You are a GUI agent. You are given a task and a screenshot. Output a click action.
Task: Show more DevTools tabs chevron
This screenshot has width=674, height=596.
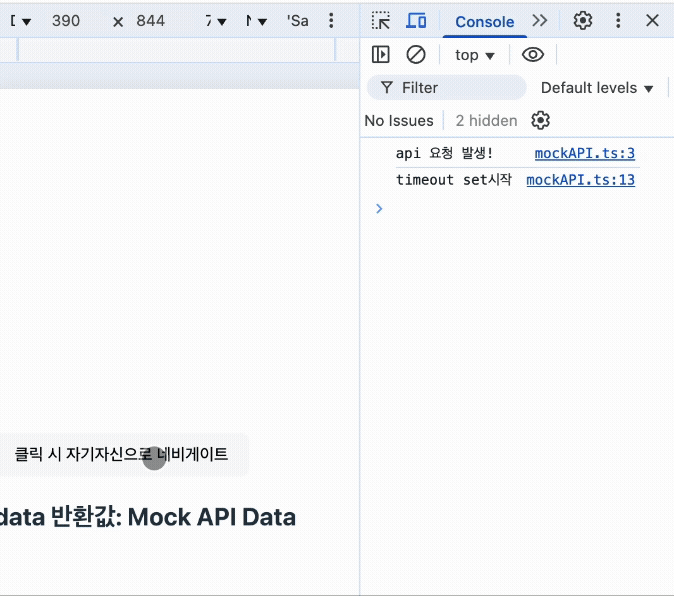pos(539,20)
